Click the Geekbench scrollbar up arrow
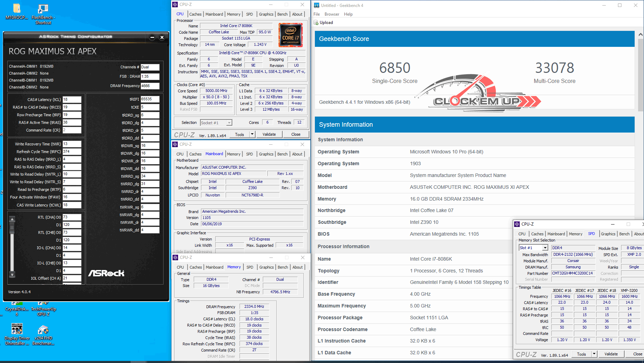The width and height of the screenshot is (644, 363). pyautogui.click(x=641, y=35)
